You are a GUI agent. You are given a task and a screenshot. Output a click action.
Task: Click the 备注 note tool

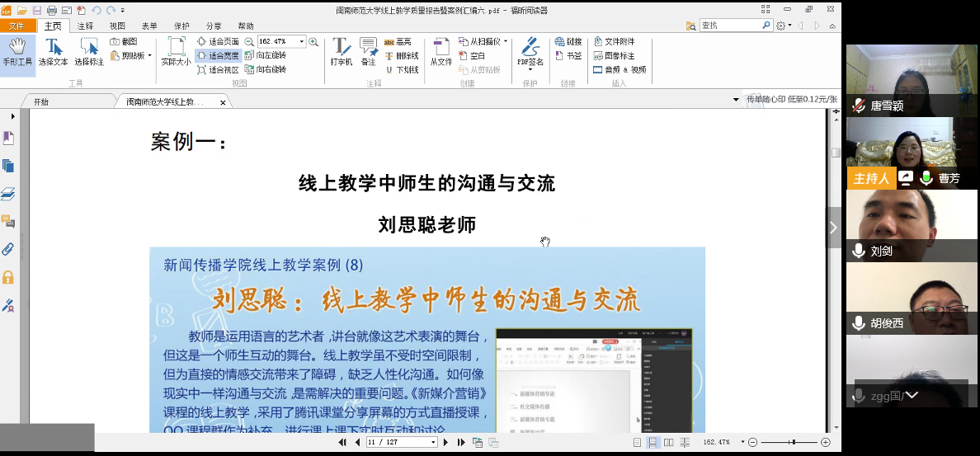(368, 52)
